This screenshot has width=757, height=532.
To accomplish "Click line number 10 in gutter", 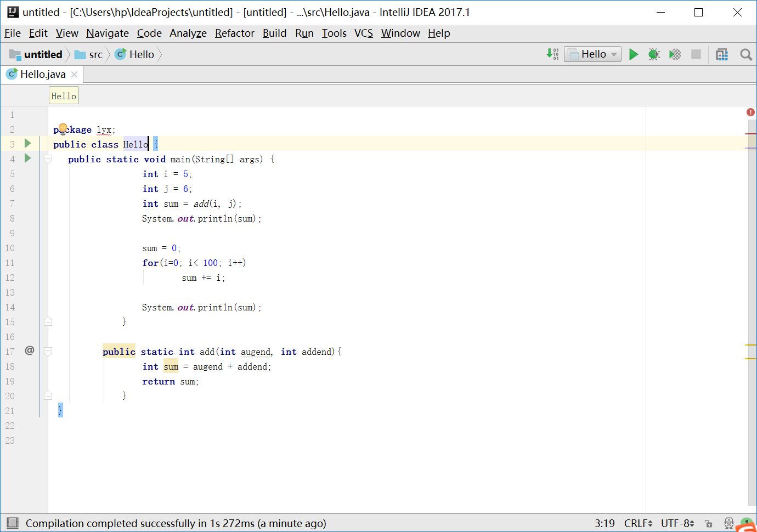I will (10, 248).
